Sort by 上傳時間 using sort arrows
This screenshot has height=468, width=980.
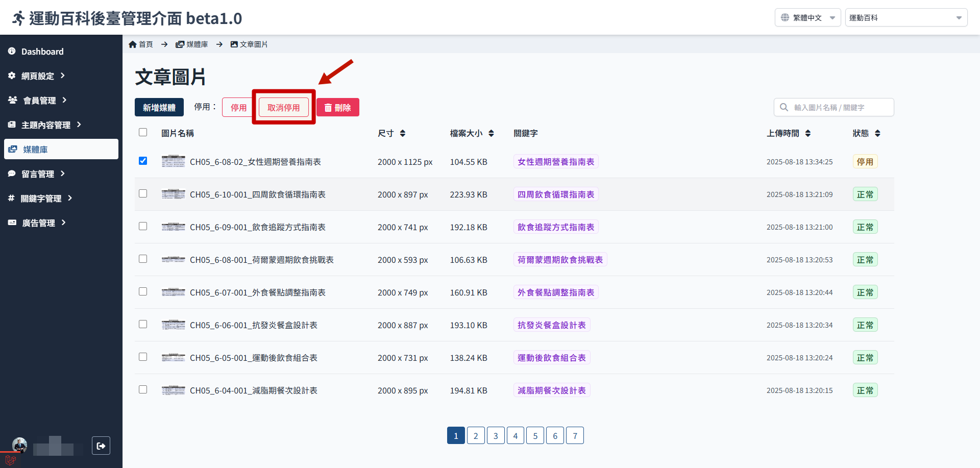pos(808,133)
